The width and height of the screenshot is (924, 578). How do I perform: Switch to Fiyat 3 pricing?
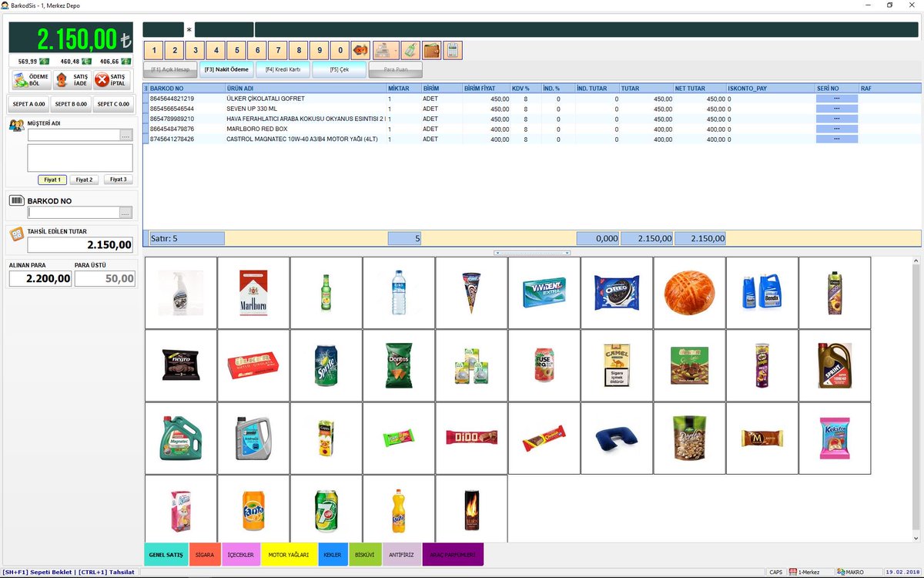118,180
